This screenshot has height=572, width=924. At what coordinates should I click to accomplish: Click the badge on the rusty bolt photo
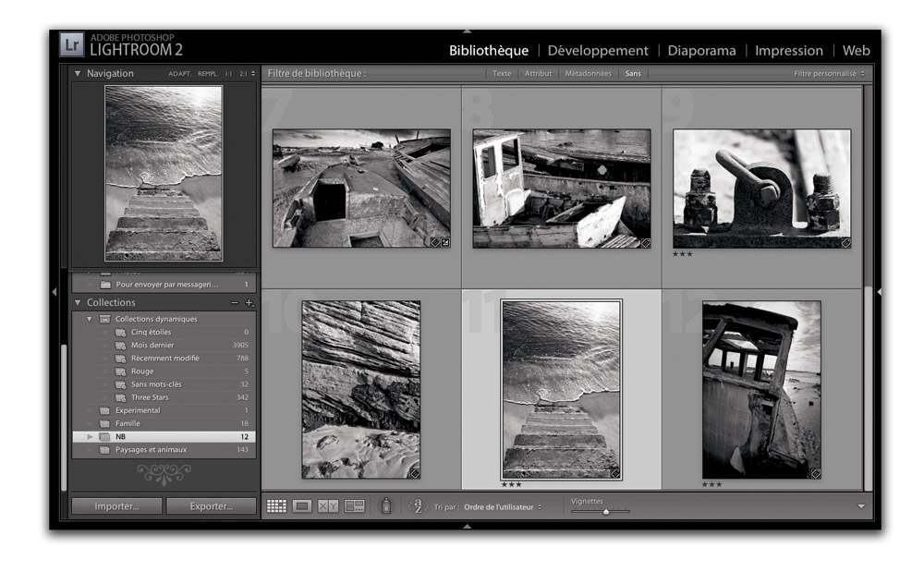click(845, 243)
